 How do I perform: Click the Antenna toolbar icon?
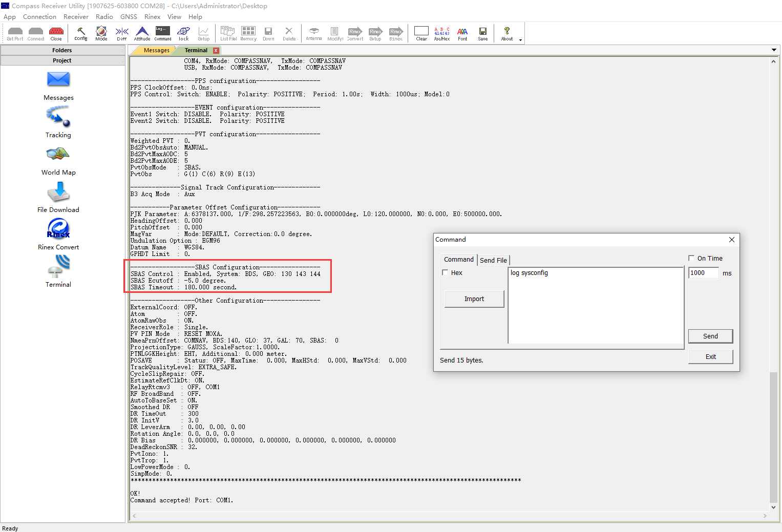point(314,34)
